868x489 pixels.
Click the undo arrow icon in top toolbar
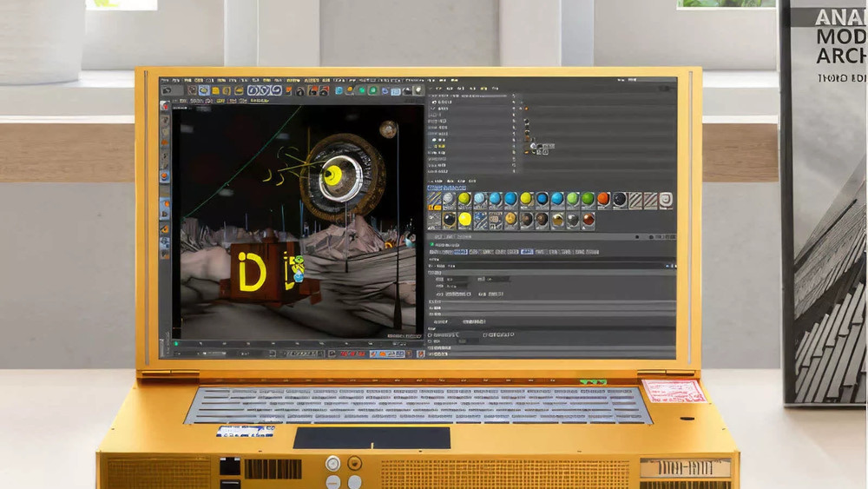click(x=167, y=90)
